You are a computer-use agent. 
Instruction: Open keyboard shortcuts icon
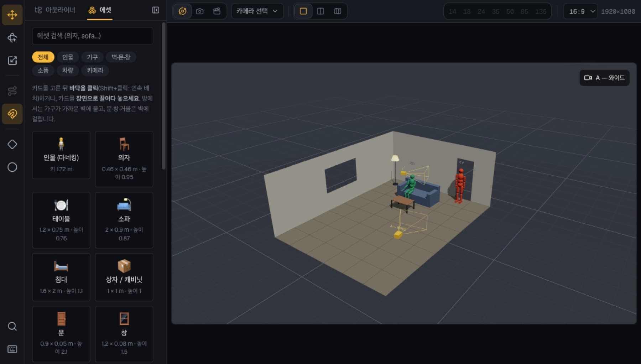pos(12,349)
